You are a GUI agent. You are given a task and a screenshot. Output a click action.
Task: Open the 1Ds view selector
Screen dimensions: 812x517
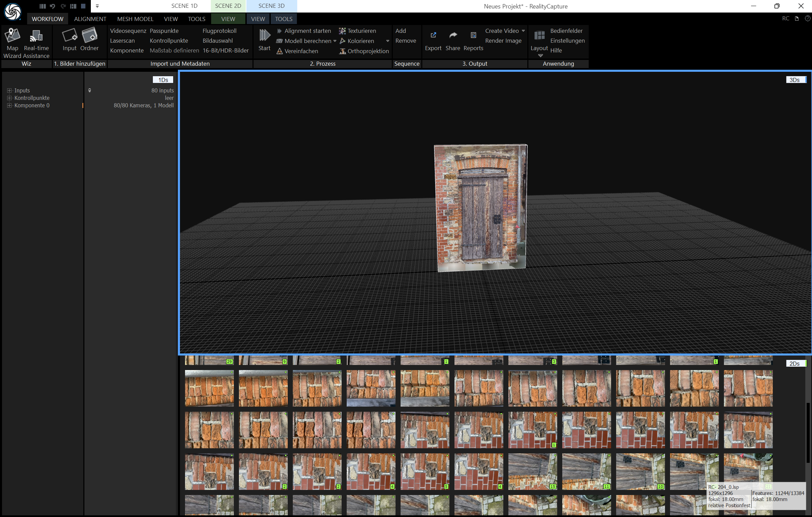pos(163,80)
